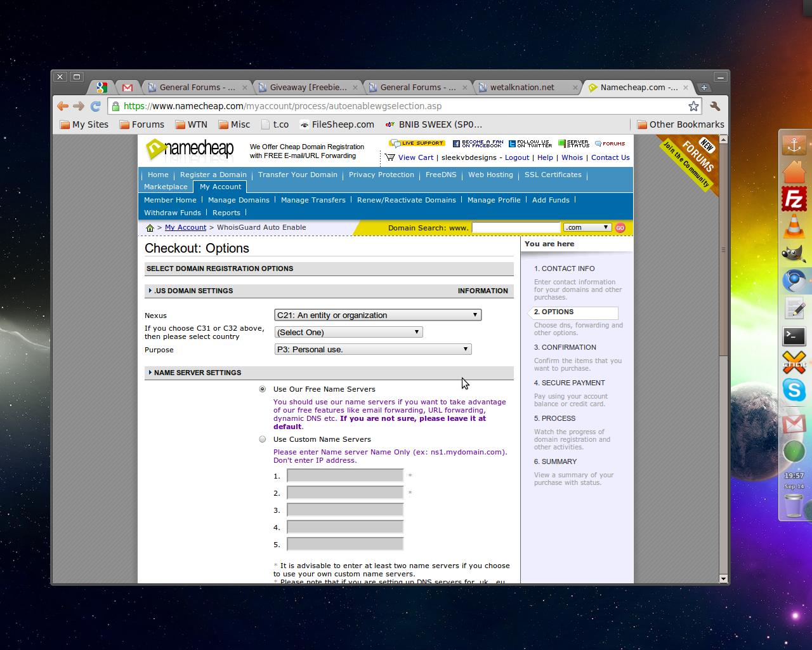Launch GIMP from the dock
This screenshot has width=812, height=650.
794,253
